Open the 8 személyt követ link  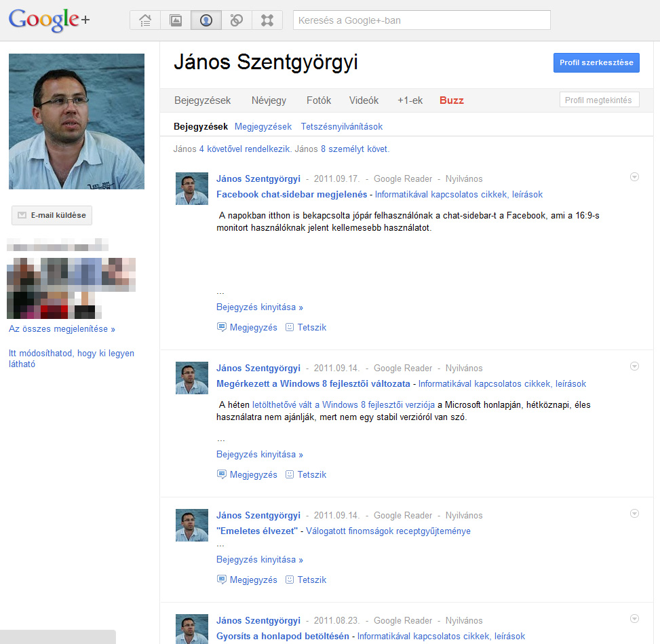pos(354,149)
